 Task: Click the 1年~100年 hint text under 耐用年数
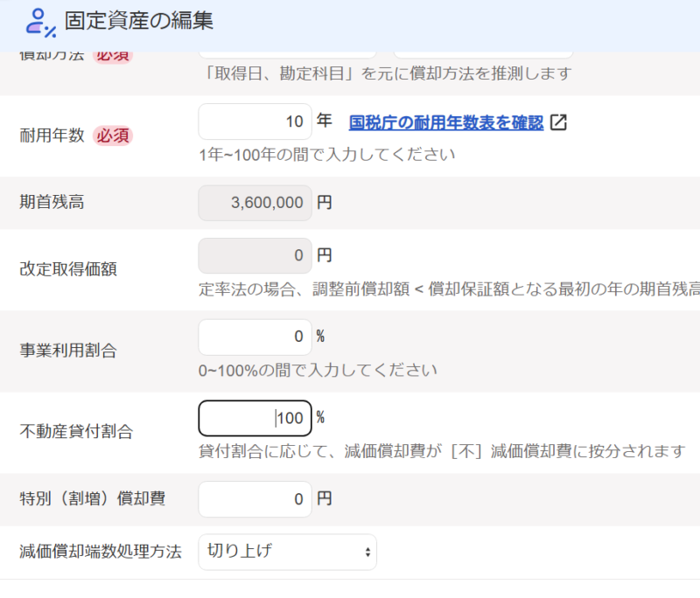click(327, 155)
